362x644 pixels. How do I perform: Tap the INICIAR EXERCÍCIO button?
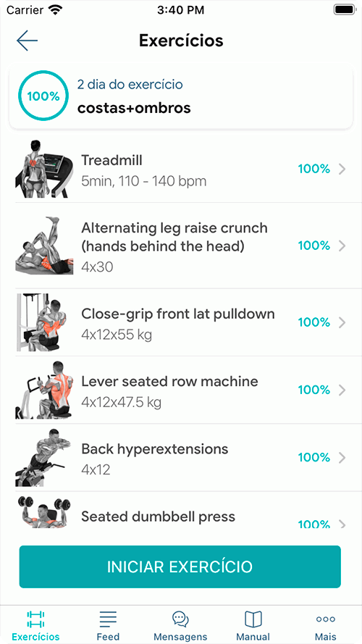click(x=180, y=566)
